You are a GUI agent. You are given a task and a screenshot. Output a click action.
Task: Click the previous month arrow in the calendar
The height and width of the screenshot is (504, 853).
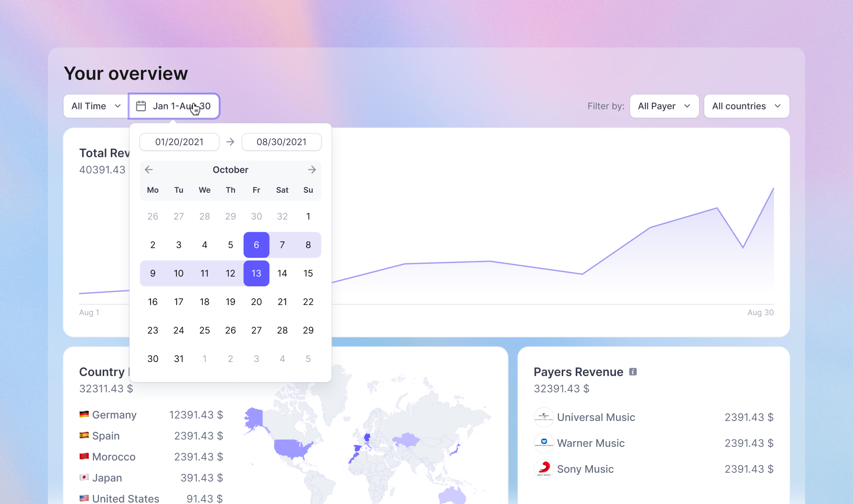tap(149, 169)
